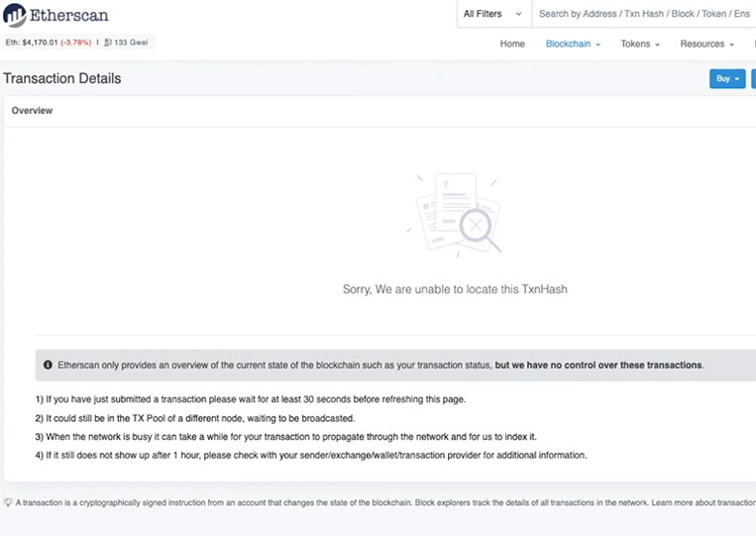Open the Learn more about transactions link
This screenshot has height=536, width=756.
703,502
